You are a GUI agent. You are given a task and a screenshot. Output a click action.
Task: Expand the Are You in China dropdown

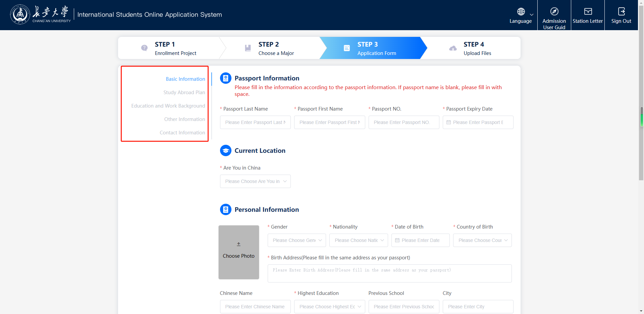pos(285,181)
